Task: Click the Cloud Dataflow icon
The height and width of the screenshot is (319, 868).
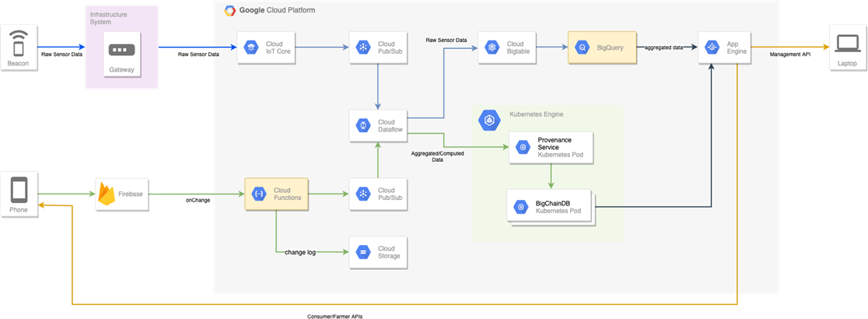Action: tap(362, 125)
